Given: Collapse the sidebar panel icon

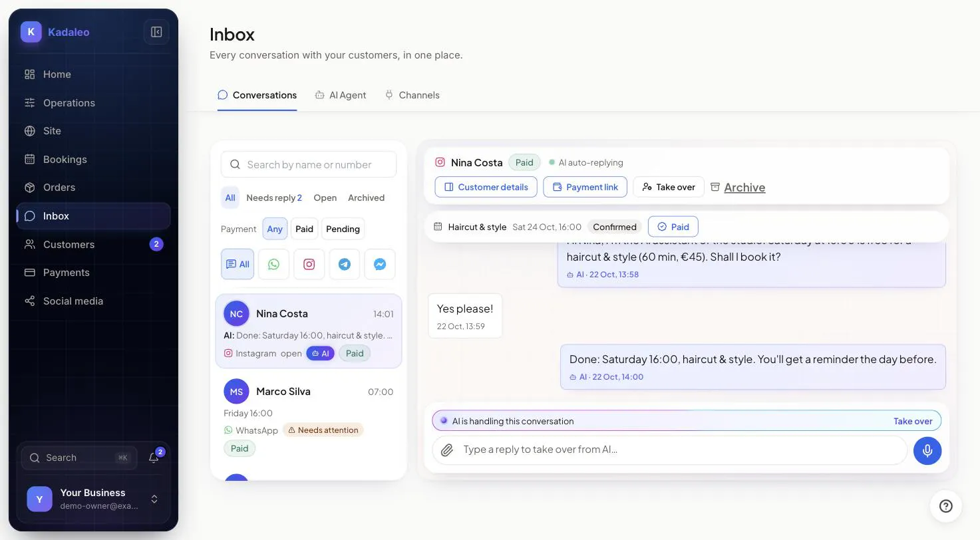Looking at the screenshot, I should tap(156, 32).
